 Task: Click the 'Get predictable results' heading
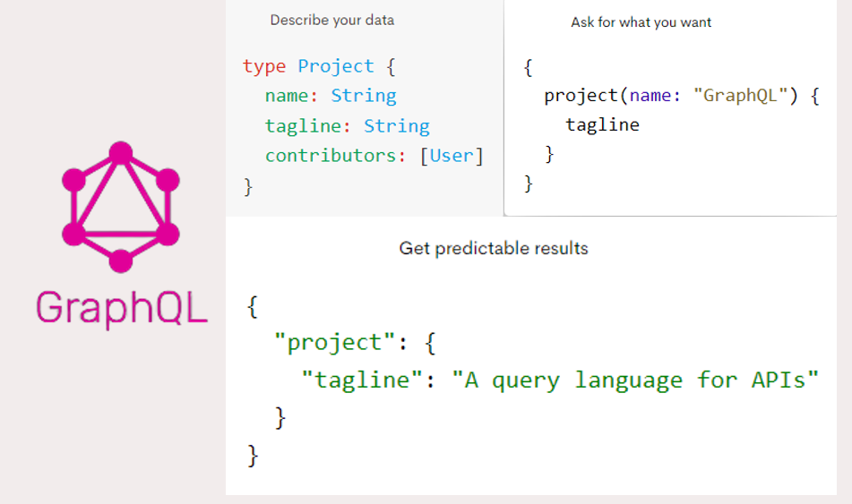494,248
